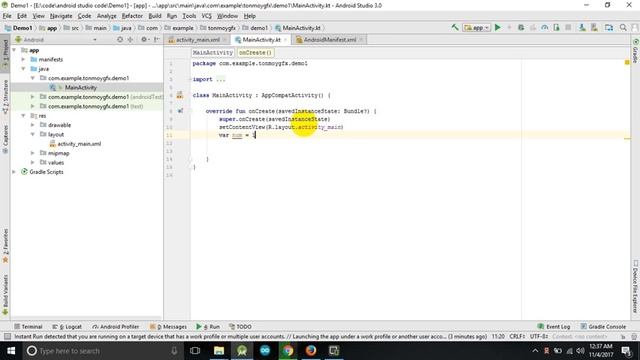The width and height of the screenshot is (640, 360).
Task: Open SDK Manager icon in toolbar
Action: click(x=594, y=27)
